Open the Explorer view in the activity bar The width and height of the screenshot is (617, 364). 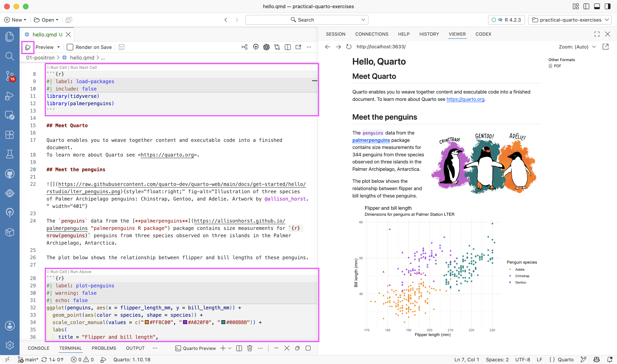10,36
